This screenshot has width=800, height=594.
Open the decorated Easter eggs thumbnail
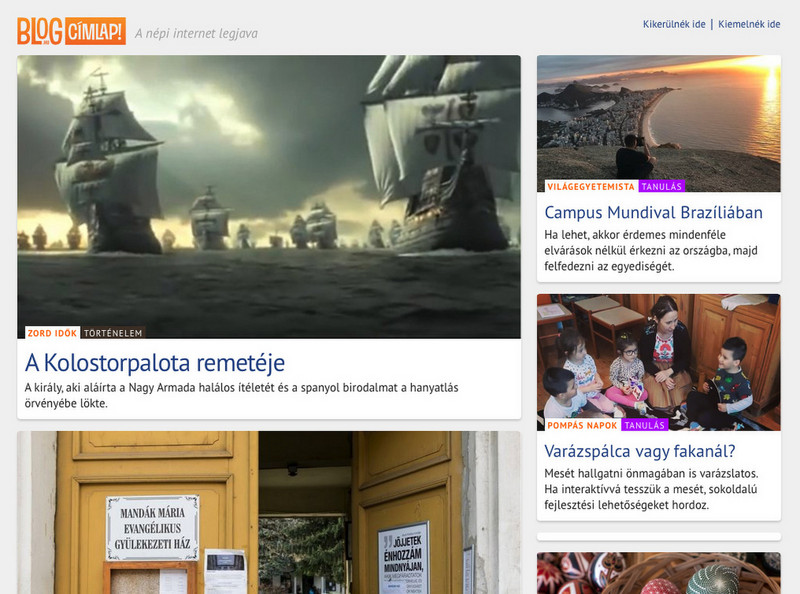point(659,573)
